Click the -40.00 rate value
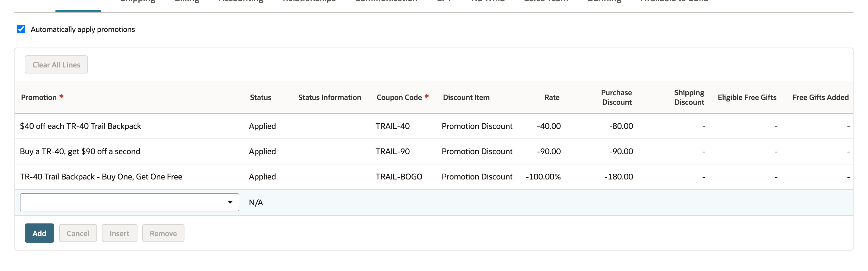The height and width of the screenshot is (271, 868). [x=549, y=126]
